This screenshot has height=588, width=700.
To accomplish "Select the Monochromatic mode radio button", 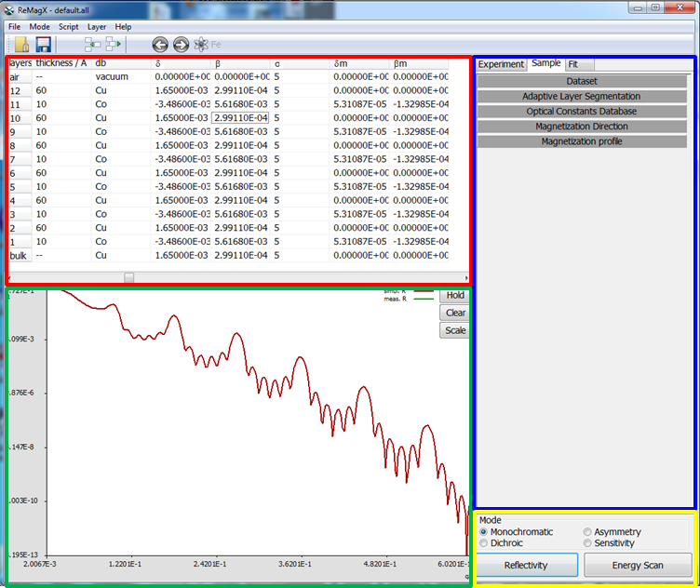I will [x=484, y=532].
